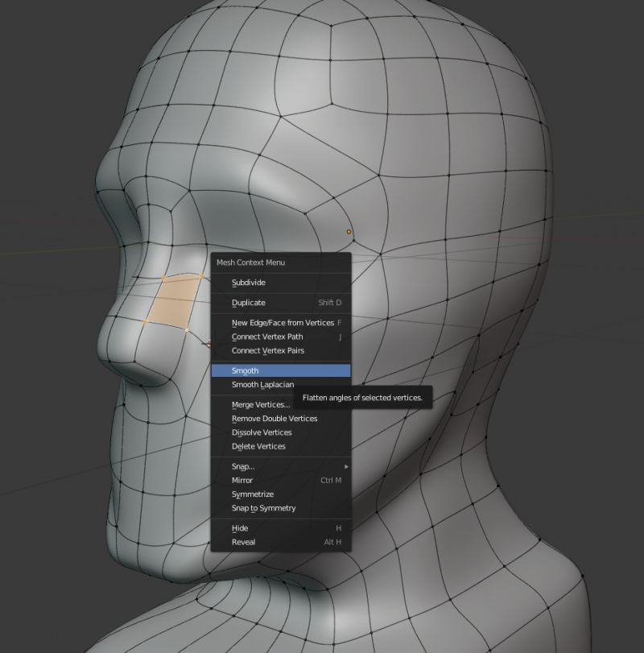The height and width of the screenshot is (653, 644).
Task: Click the highlighted face on the nose
Action: tap(173, 302)
